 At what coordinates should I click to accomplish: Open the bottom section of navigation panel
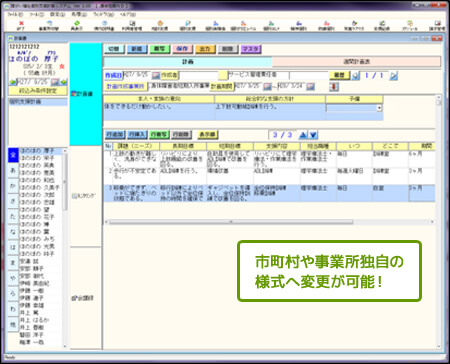85,298
